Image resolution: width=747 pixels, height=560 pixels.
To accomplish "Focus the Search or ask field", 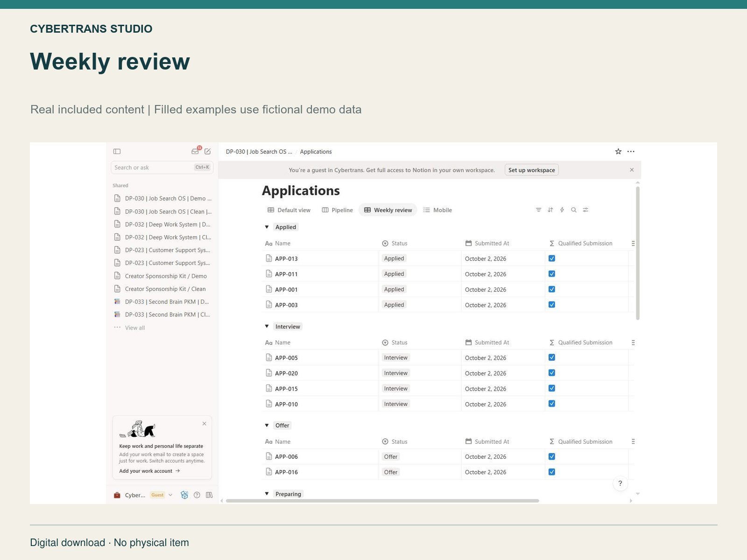I will (x=162, y=168).
